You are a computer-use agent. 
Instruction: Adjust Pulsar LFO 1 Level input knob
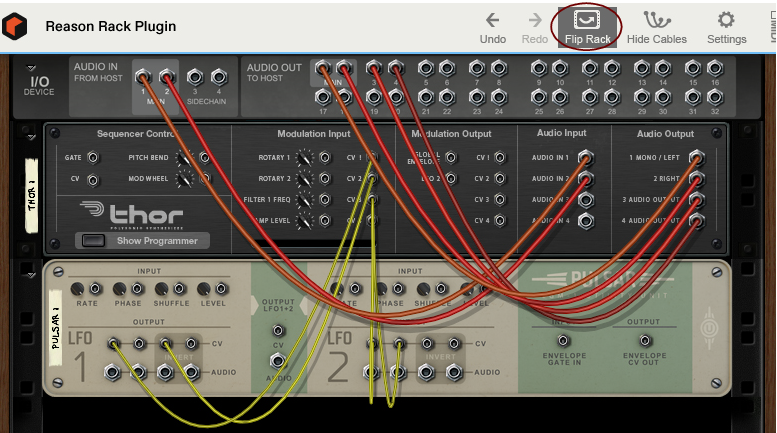pyautogui.click(x=204, y=288)
